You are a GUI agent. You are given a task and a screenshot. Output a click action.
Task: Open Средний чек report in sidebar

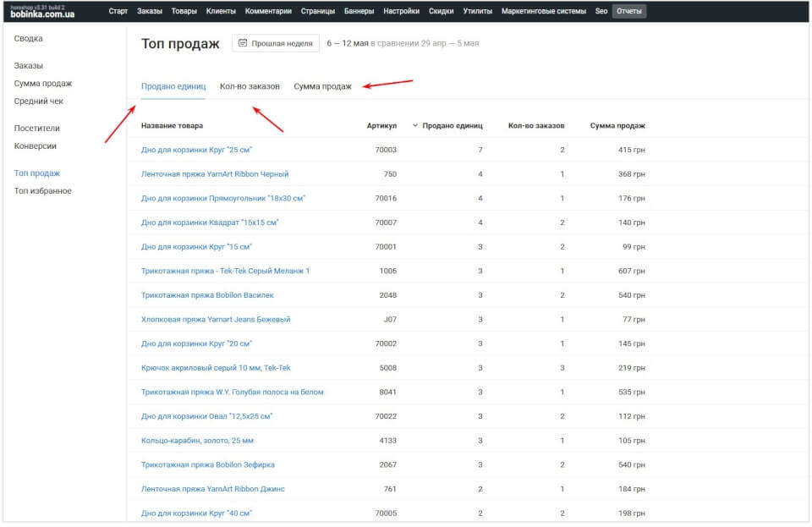click(x=38, y=102)
